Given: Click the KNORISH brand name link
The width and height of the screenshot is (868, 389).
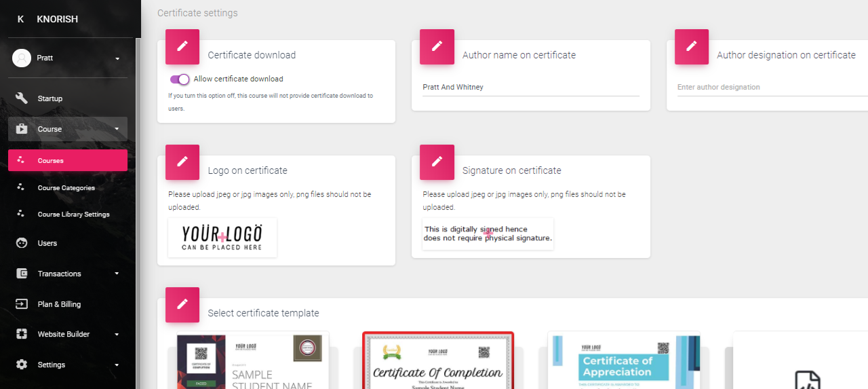Looking at the screenshot, I should click(x=58, y=19).
